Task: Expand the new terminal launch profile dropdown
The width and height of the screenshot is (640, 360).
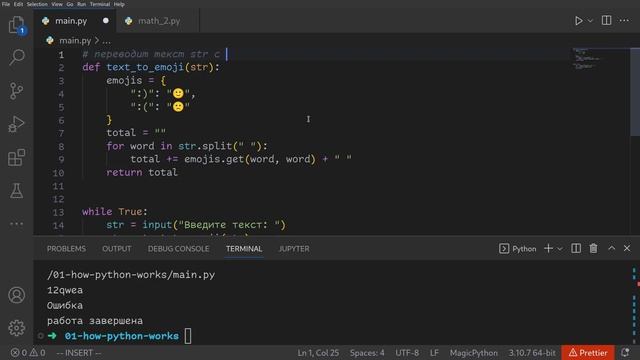Action: [x=560, y=249]
